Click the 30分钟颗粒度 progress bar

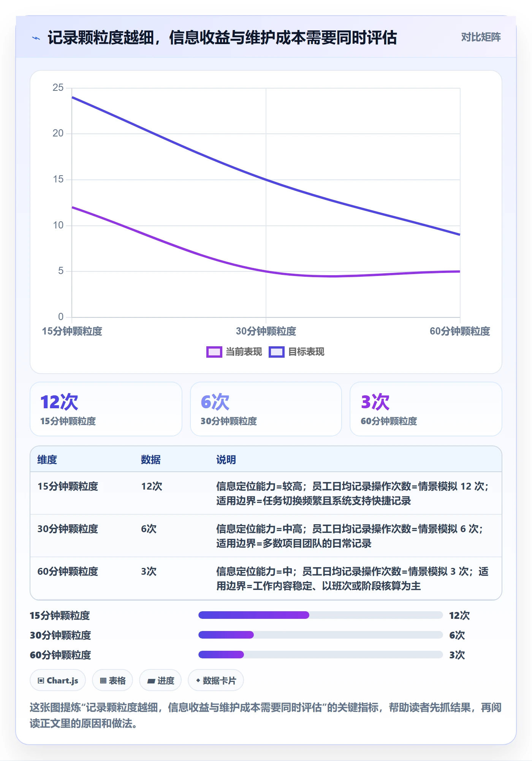point(320,635)
